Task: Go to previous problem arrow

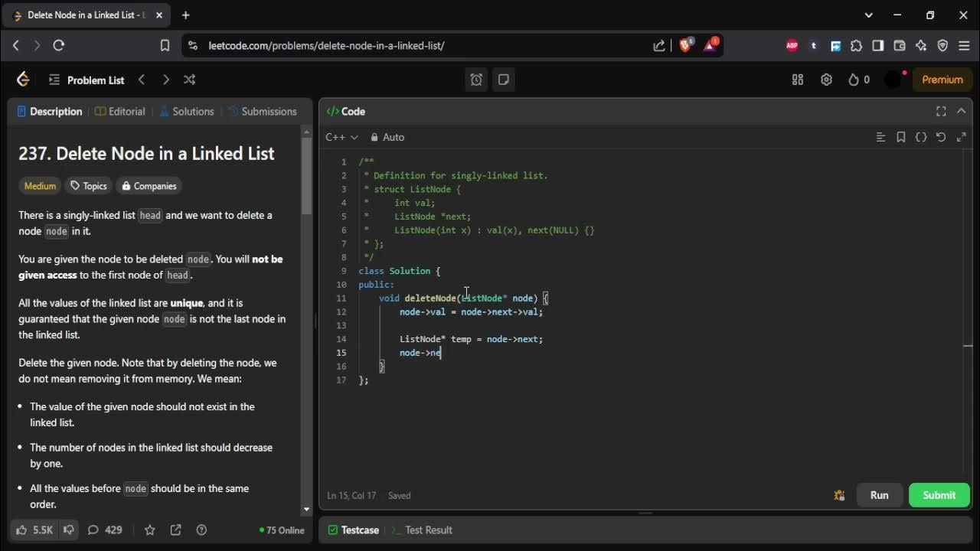Action: tap(142, 80)
